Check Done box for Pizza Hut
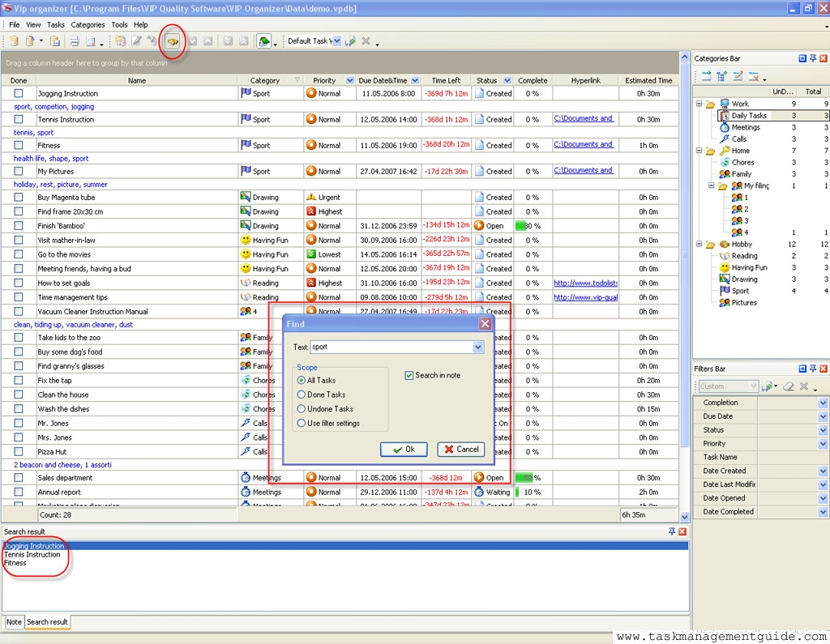The width and height of the screenshot is (830, 644). click(19, 451)
